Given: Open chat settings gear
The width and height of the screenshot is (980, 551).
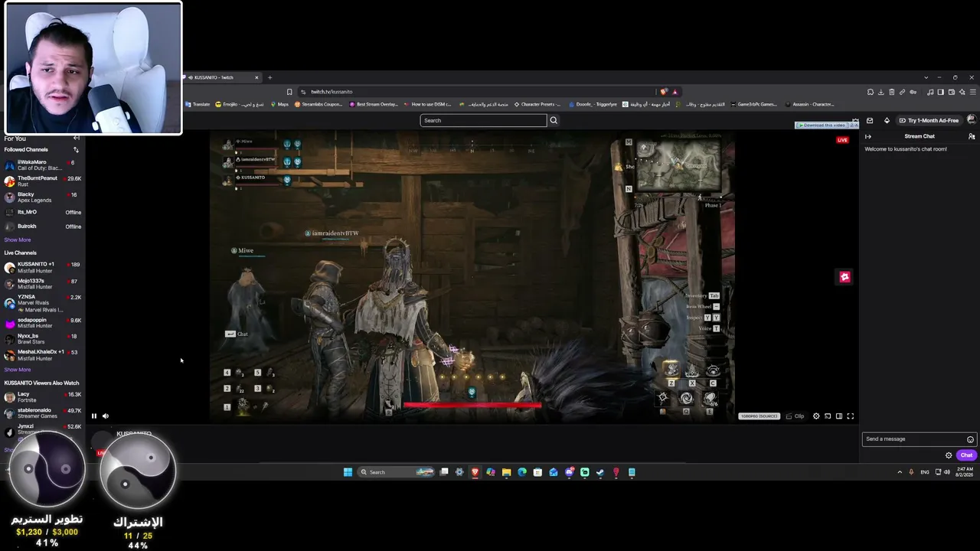Looking at the screenshot, I should [x=949, y=455].
